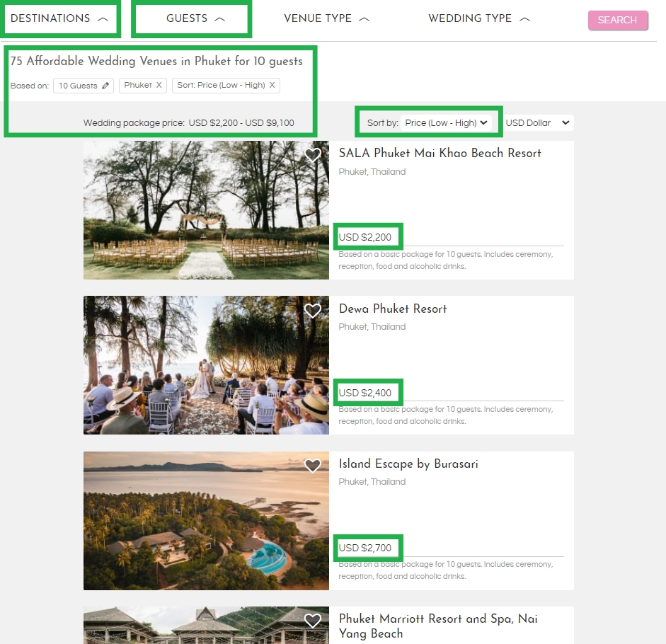
Task: Open SALA Phuket Mai Khao Beach Resort title
Action: pos(440,153)
